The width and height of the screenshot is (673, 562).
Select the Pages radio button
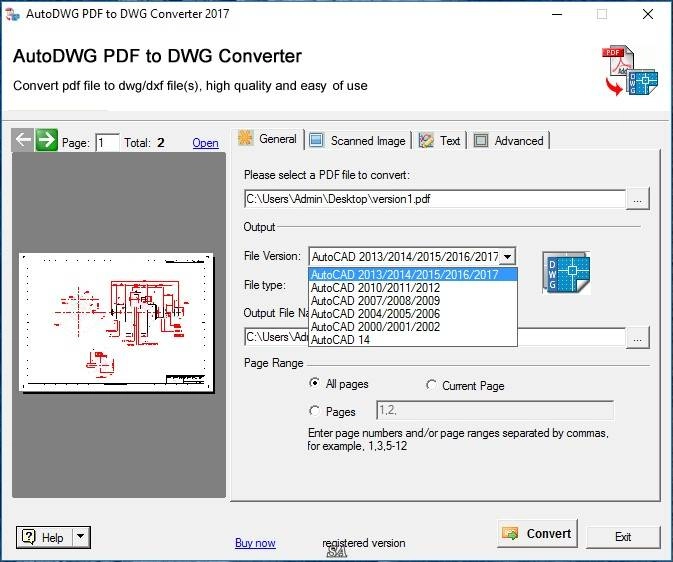(x=314, y=411)
